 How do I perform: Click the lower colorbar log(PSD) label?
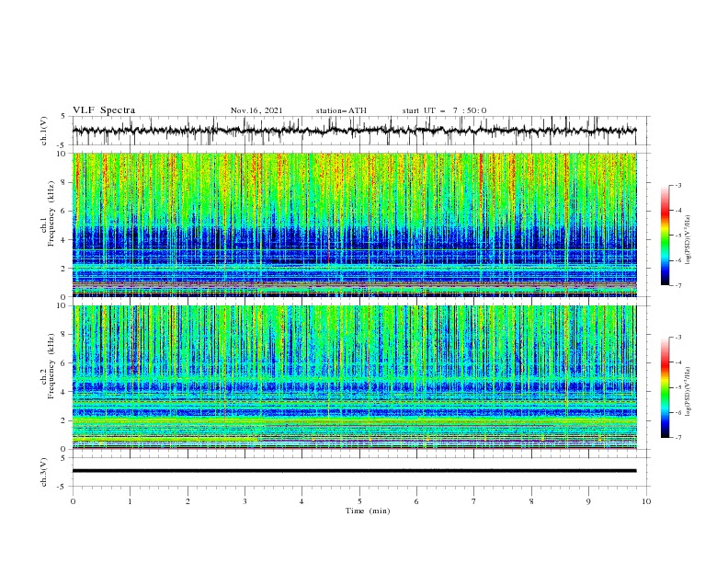click(688, 392)
